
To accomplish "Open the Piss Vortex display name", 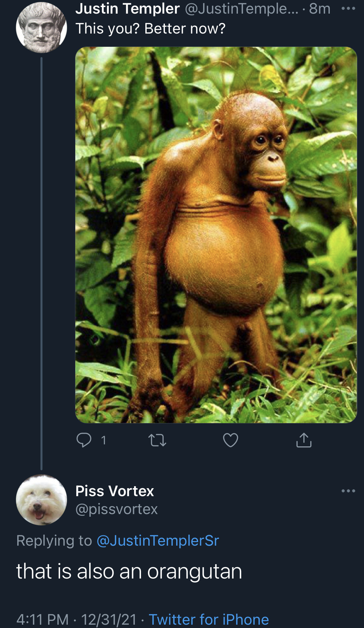I will [115, 491].
